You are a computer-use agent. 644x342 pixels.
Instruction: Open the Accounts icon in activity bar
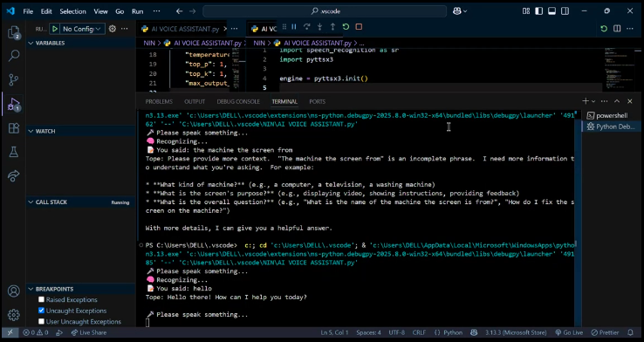(x=14, y=291)
